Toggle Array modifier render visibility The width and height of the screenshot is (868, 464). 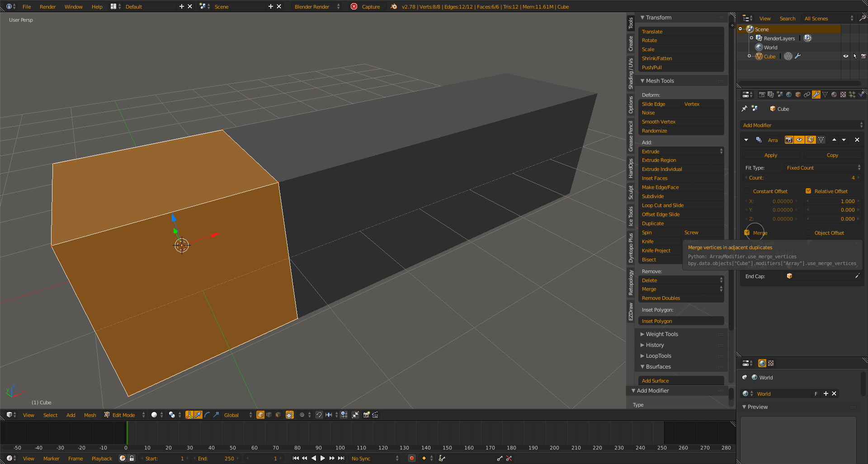pyautogui.click(x=788, y=140)
